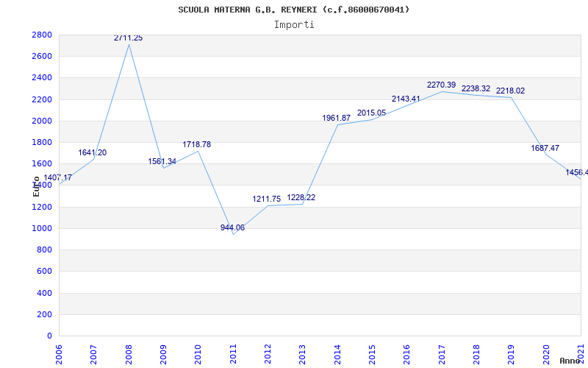
Task: Click the y-axis value 2800
Action: click(42, 35)
